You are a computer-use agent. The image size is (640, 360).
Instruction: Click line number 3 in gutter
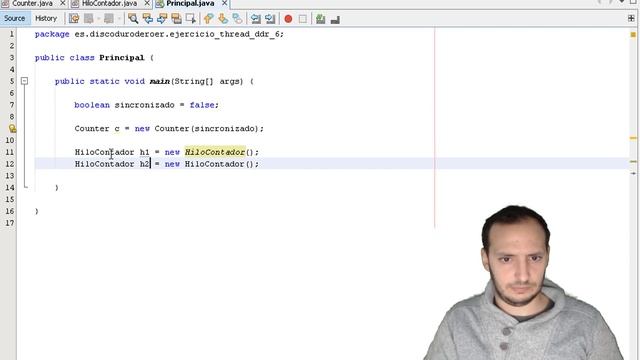[12, 58]
